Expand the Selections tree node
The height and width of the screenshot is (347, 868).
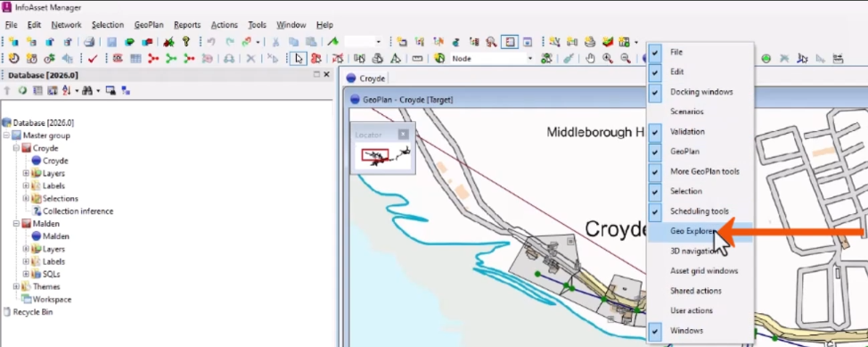pos(26,198)
